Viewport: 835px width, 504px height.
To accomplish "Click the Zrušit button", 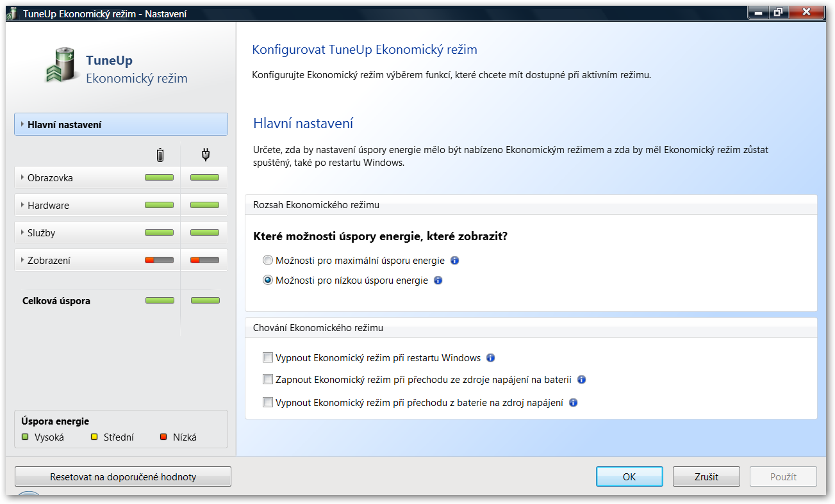I will (706, 476).
